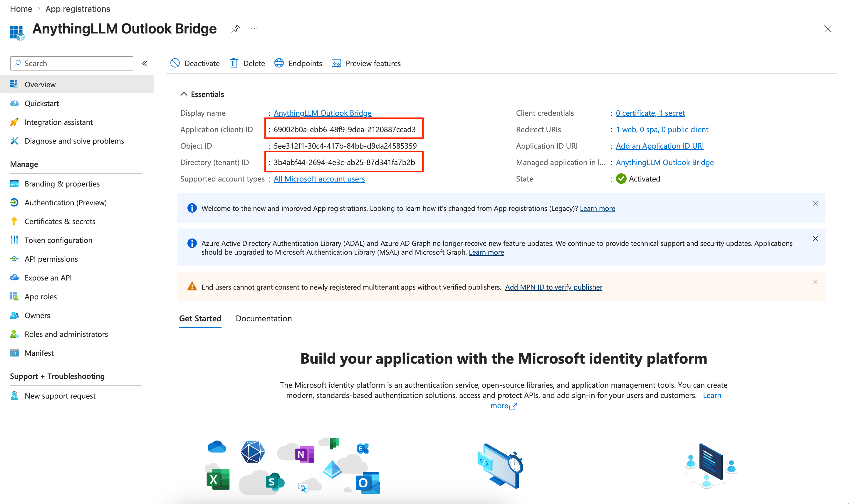Open Endpoints via the globe icon
The width and height of the screenshot is (849, 504).
click(x=279, y=63)
